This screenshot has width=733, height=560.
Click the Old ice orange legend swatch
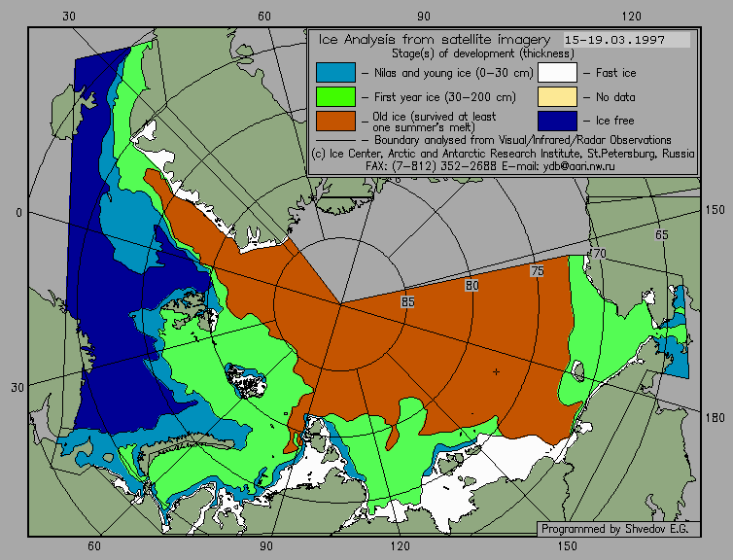(335, 121)
